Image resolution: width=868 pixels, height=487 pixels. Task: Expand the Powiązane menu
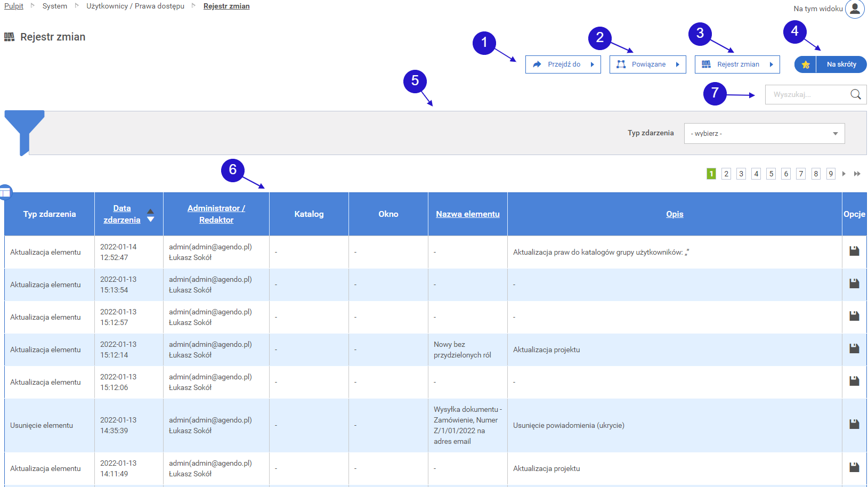click(x=647, y=64)
